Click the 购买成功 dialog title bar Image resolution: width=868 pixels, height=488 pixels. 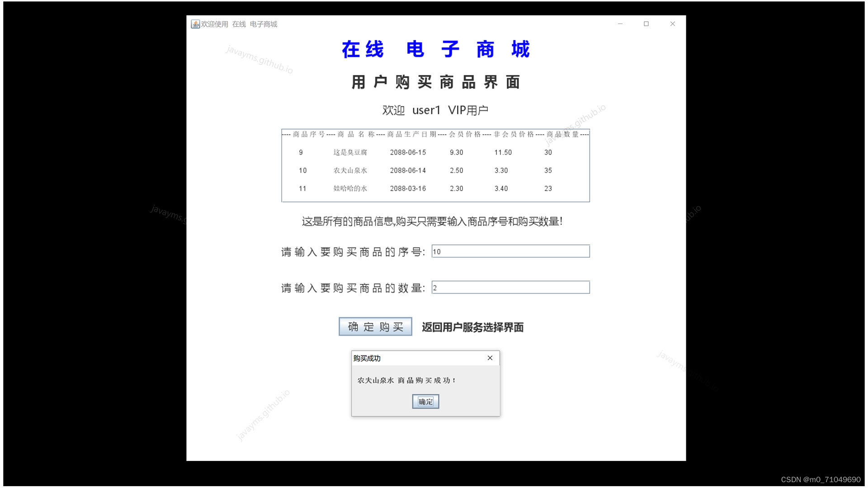tap(416, 358)
